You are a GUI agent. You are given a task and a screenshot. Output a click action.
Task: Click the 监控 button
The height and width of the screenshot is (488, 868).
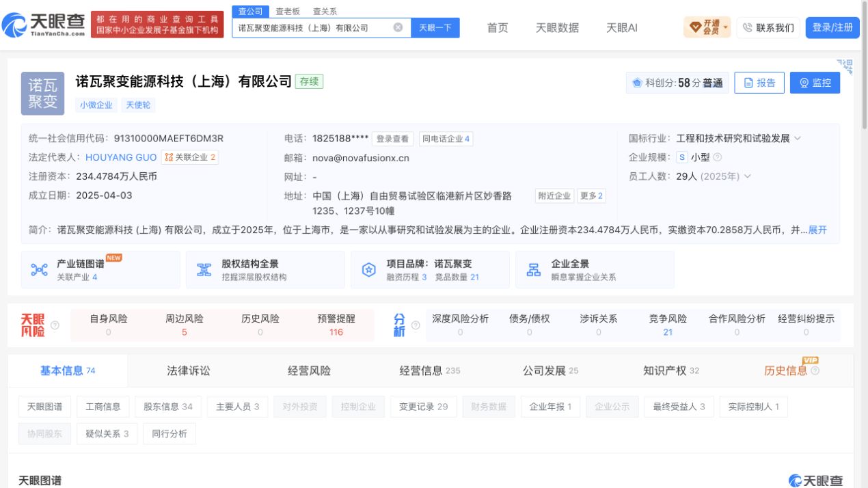click(815, 83)
